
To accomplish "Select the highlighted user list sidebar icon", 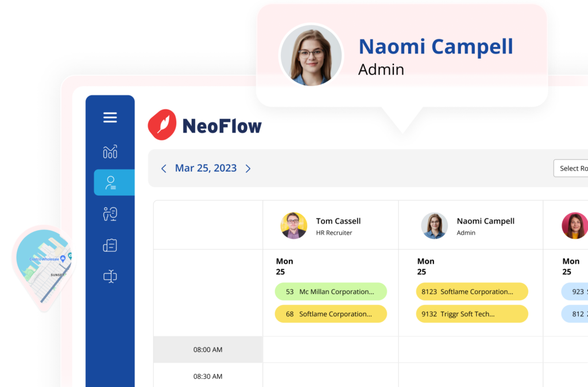I will (111, 183).
